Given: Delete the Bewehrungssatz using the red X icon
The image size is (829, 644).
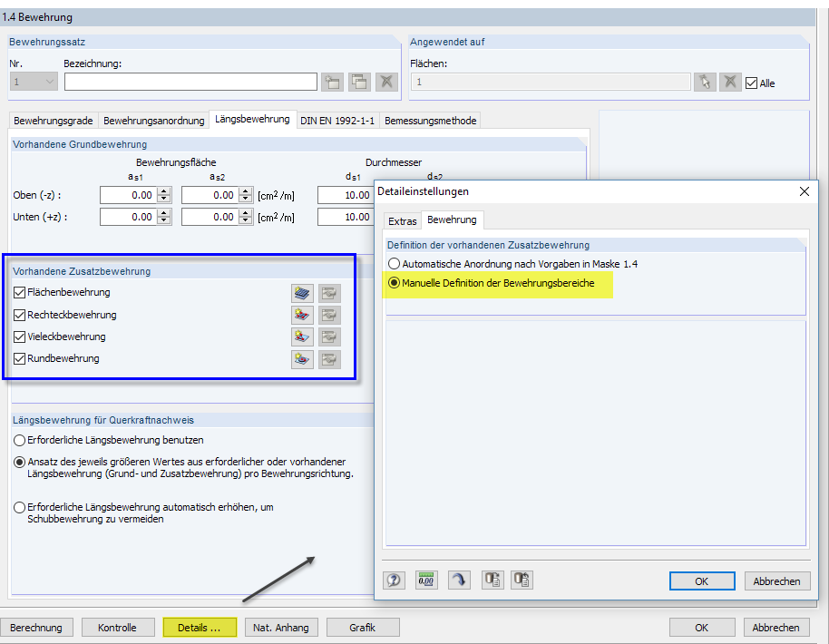Looking at the screenshot, I should (385, 81).
